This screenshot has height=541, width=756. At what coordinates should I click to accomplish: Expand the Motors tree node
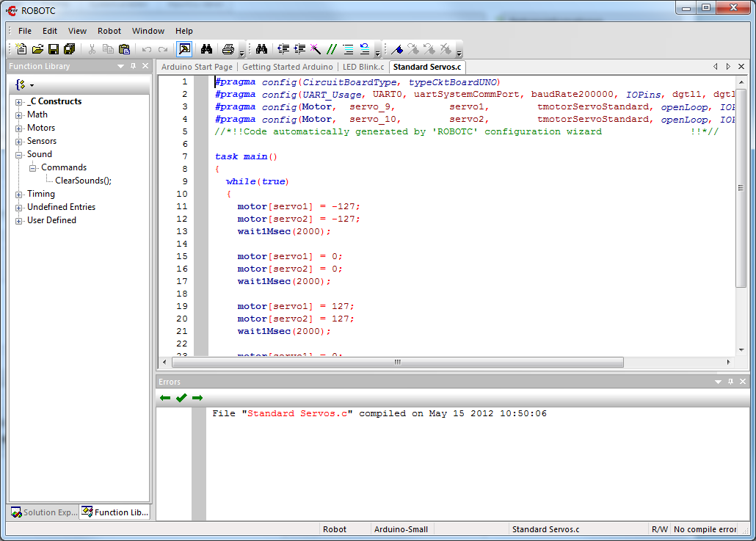pyautogui.click(x=19, y=128)
